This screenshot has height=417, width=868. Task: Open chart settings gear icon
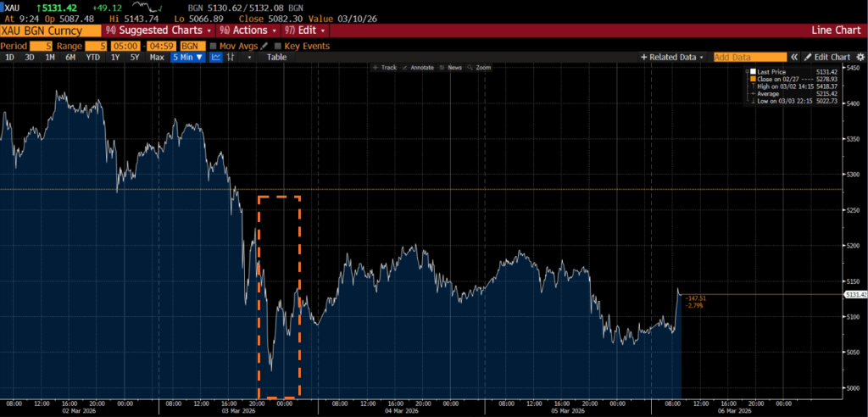point(860,57)
